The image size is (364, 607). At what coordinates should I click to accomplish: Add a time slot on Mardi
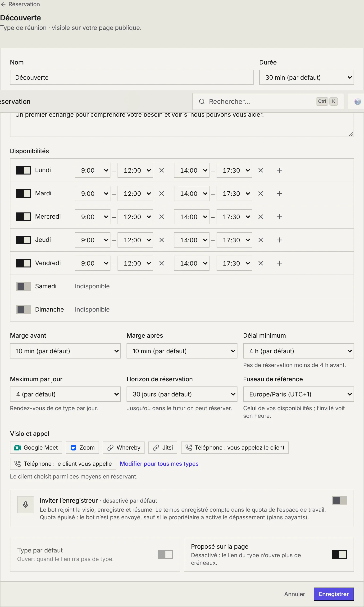279,193
